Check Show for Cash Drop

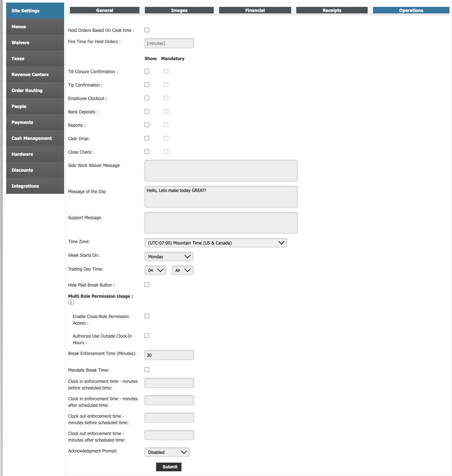(x=147, y=138)
